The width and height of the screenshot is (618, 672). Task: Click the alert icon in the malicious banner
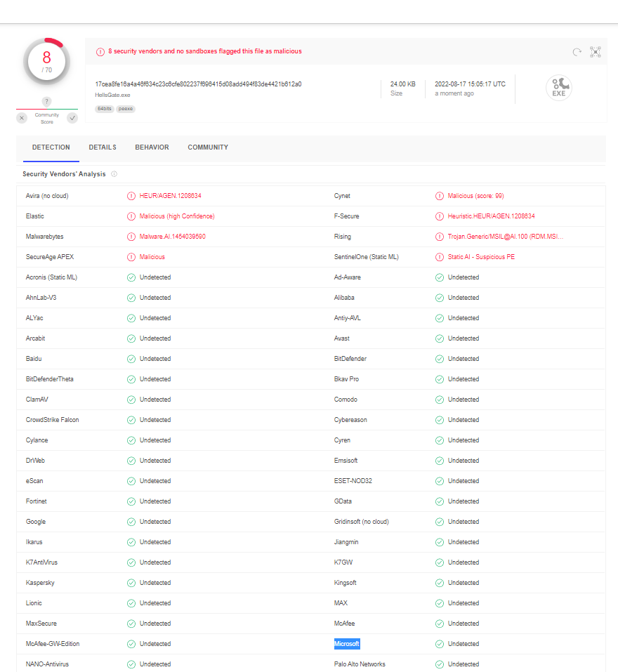(x=100, y=52)
